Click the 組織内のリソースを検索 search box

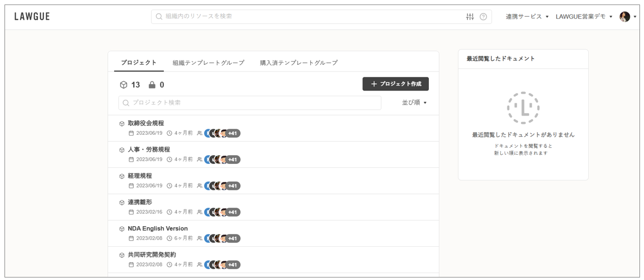click(x=312, y=17)
